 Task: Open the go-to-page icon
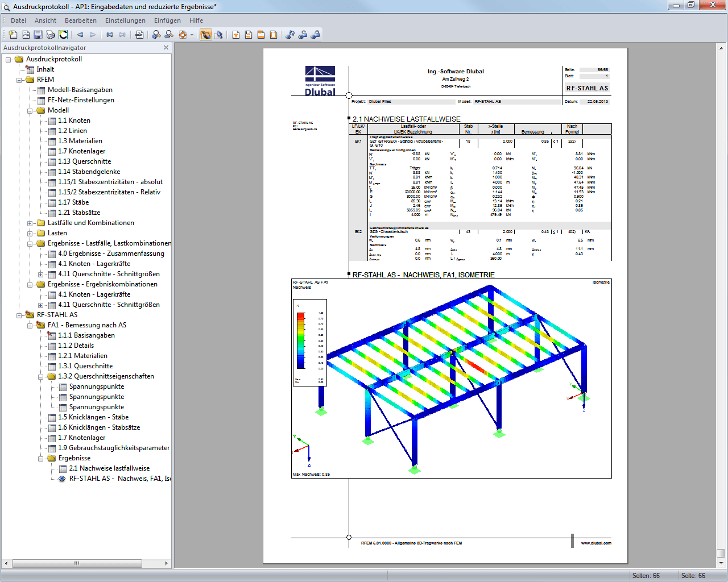pyautogui.click(x=139, y=35)
